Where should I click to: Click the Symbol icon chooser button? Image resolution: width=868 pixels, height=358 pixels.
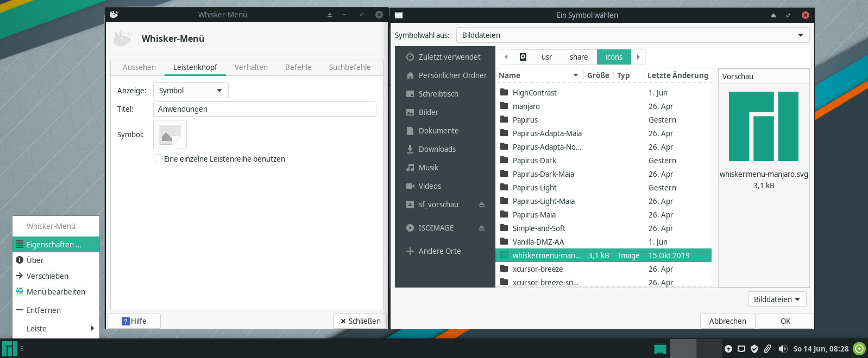tap(169, 135)
